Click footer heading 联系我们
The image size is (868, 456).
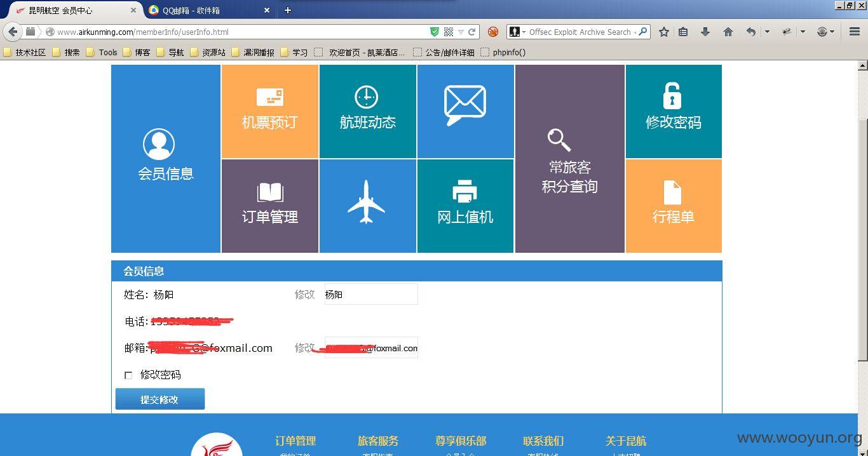(543, 441)
